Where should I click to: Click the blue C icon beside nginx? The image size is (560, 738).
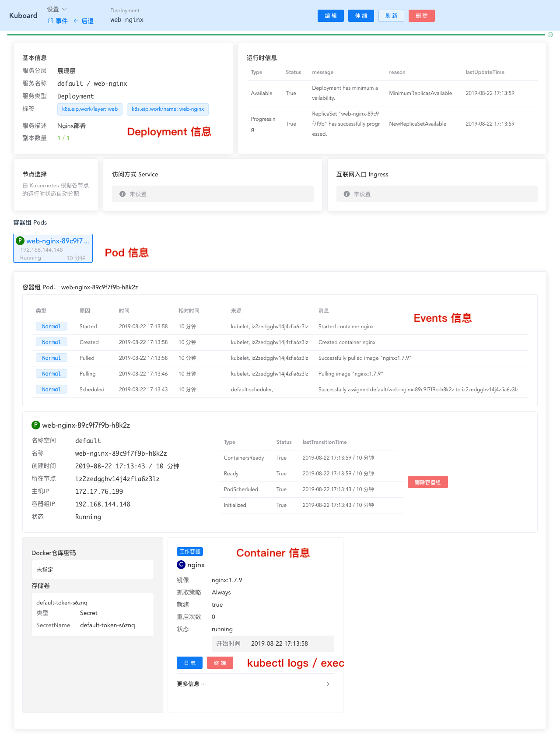coord(181,565)
